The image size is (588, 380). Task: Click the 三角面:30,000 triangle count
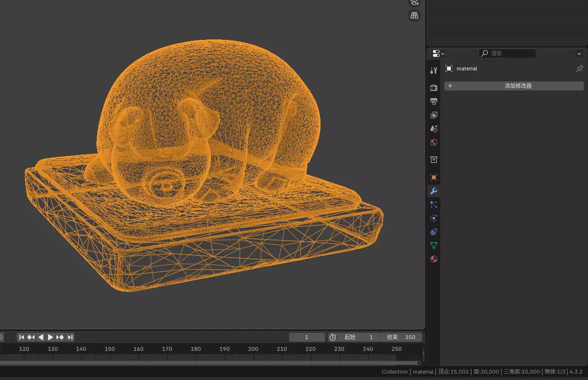521,372
